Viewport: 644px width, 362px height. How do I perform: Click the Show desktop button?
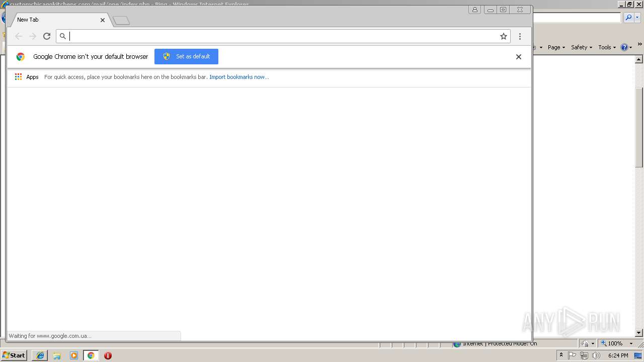tap(638, 355)
